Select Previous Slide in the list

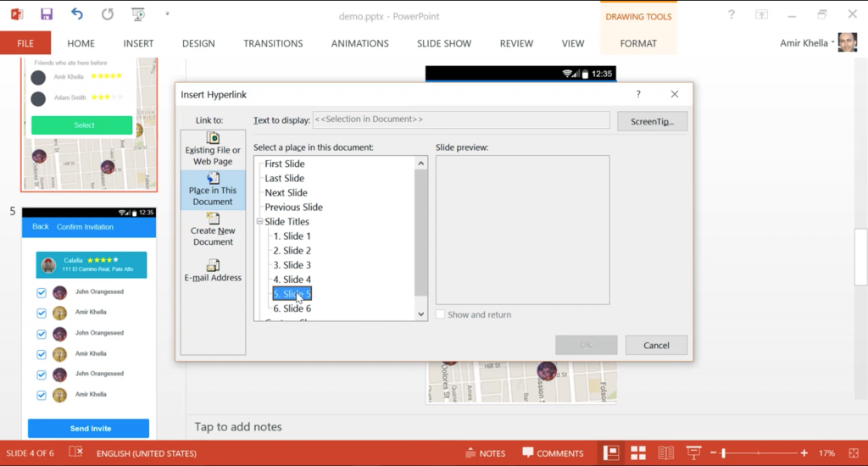(293, 207)
